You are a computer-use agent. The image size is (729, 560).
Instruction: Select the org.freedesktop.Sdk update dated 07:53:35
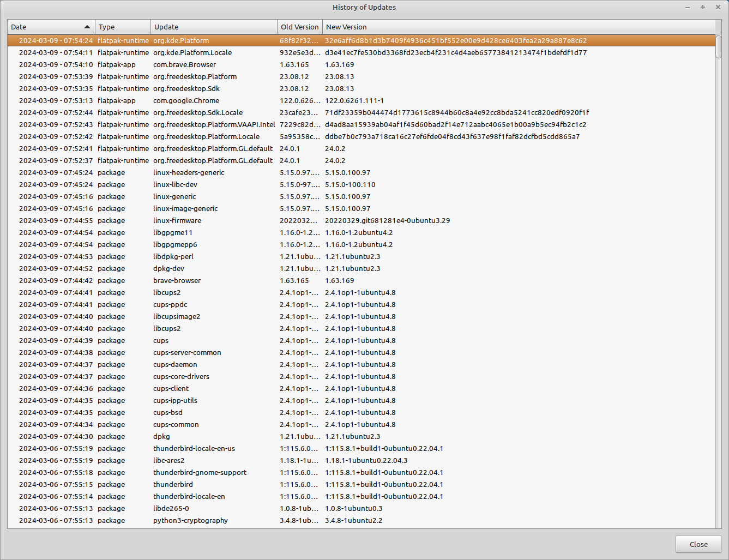361,88
